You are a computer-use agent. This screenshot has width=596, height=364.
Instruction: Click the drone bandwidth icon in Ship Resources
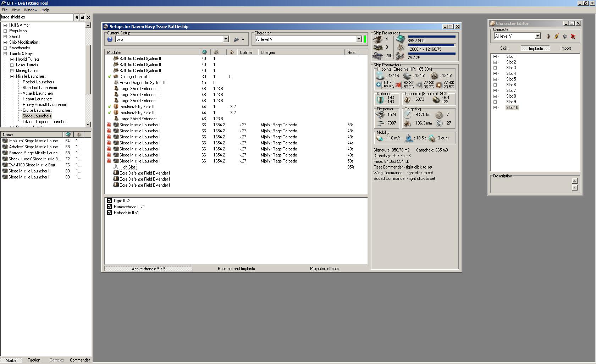click(x=401, y=56)
